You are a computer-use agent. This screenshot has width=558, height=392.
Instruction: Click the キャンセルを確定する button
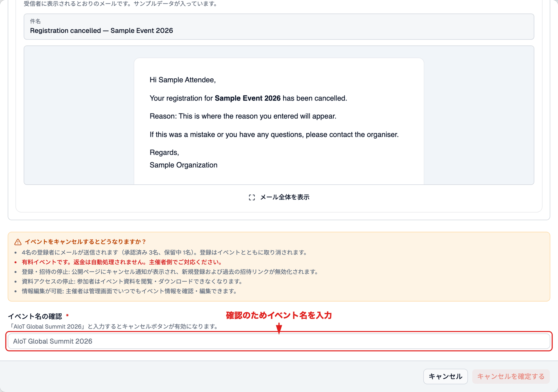511,377
